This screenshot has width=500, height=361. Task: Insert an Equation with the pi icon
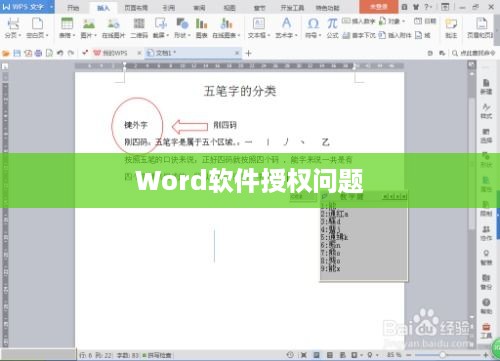tap(332, 23)
